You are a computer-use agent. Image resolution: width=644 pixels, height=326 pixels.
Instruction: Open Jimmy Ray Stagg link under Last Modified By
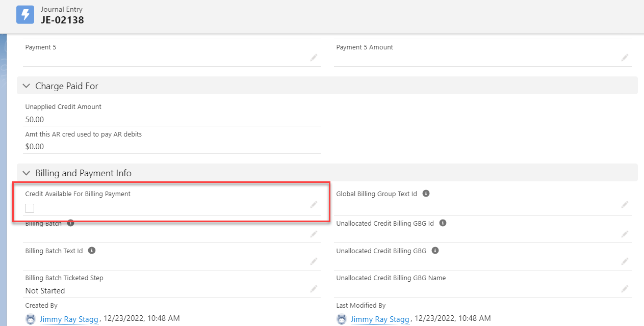pyautogui.click(x=379, y=319)
